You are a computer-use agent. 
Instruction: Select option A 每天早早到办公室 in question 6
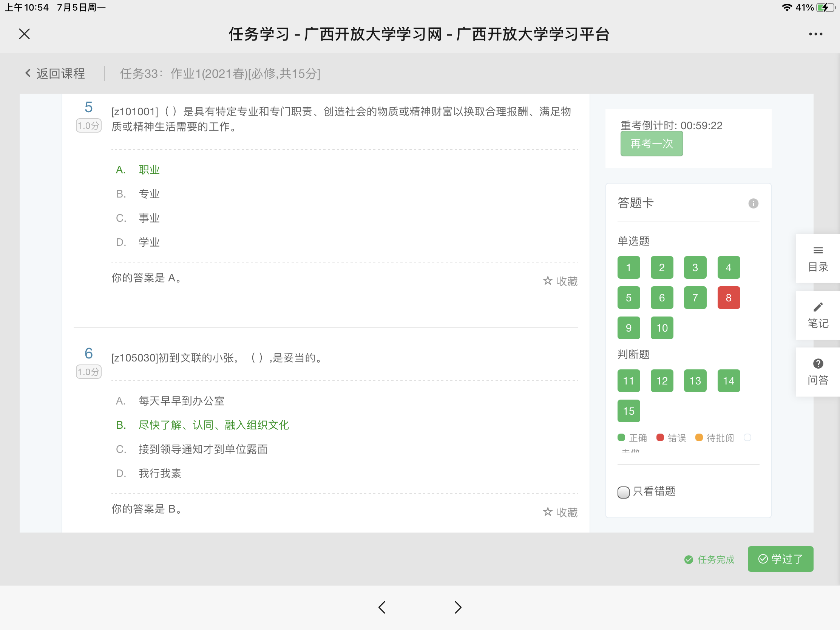181,401
